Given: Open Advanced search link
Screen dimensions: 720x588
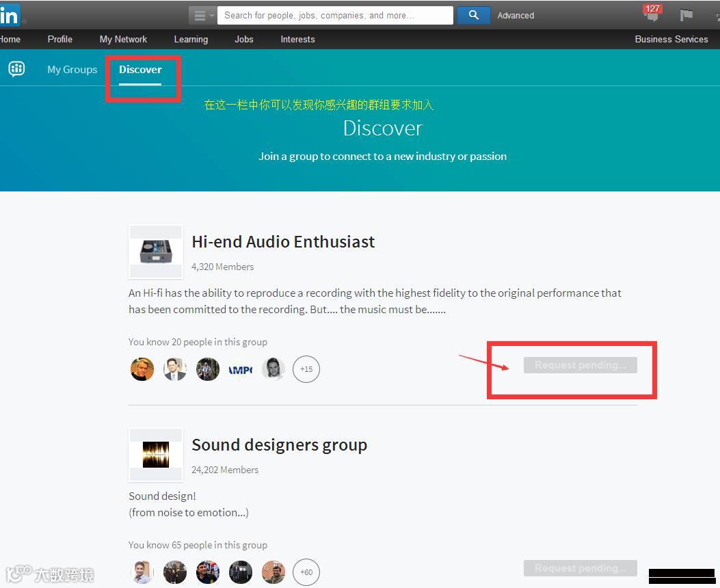Looking at the screenshot, I should point(516,16).
